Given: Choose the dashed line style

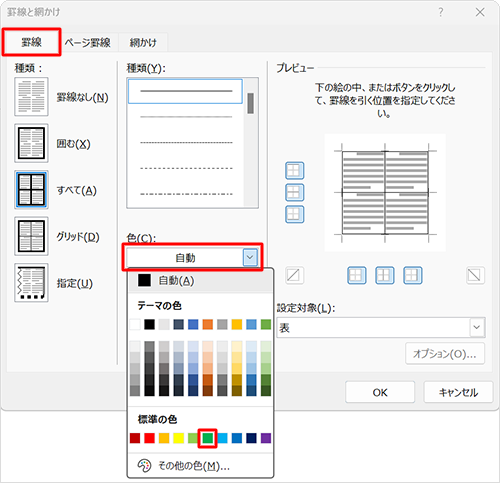Looking at the screenshot, I should pyautogui.click(x=185, y=168).
